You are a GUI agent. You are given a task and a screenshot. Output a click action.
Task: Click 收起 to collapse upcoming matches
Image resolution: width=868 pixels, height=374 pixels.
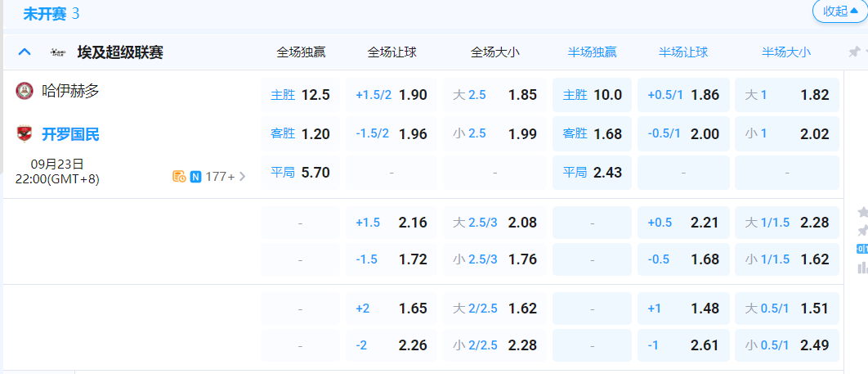point(839,11)
